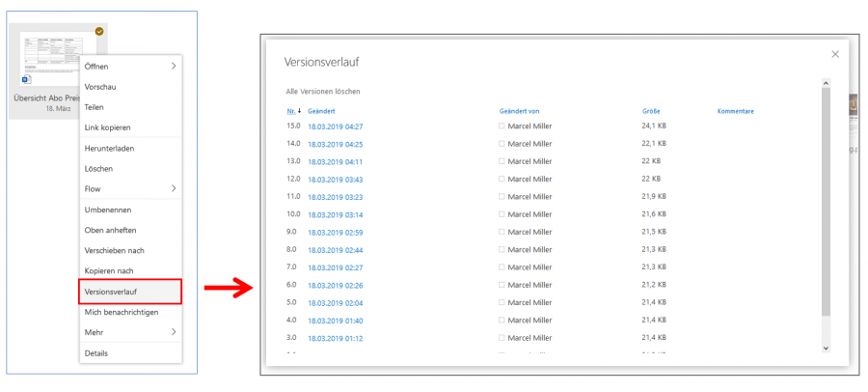The image size is (868, 392).
Task: Click Marcel Miller name in row 6.0
Action: (529, 285)
